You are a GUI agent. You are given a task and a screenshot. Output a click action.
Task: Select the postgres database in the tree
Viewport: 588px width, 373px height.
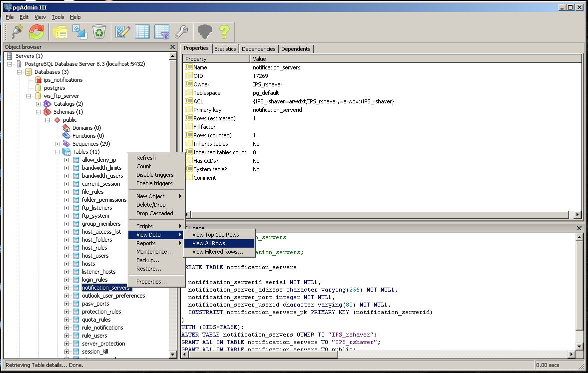click(54, 88)
